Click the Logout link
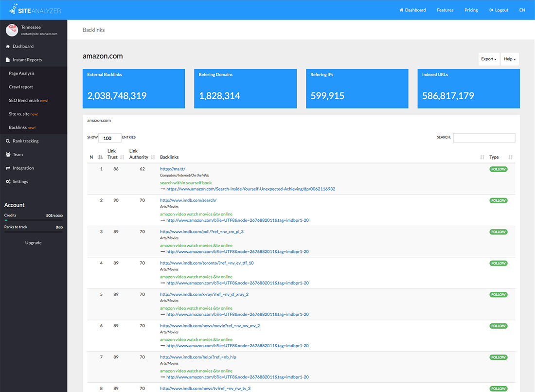The width and height of the screenshot is (535, 392). pos(499,10)
